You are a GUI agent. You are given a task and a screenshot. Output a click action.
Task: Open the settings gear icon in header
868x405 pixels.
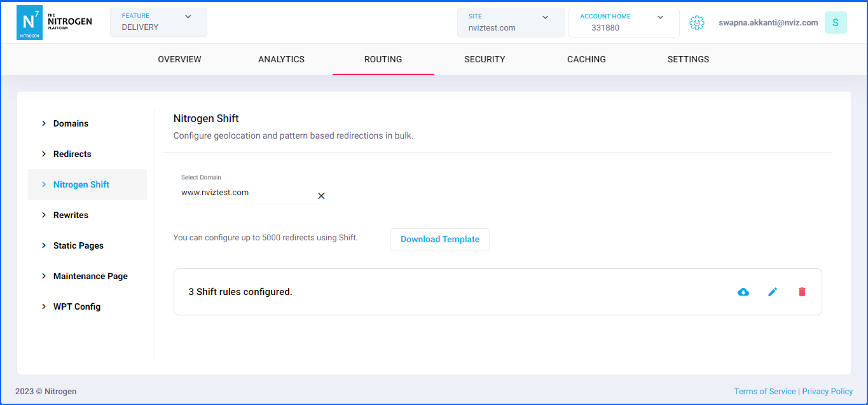[x=697, y=23]
